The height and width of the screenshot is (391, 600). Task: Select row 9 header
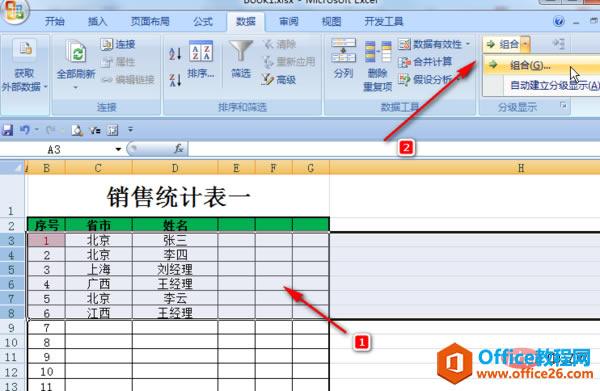[x=12, y=328]
